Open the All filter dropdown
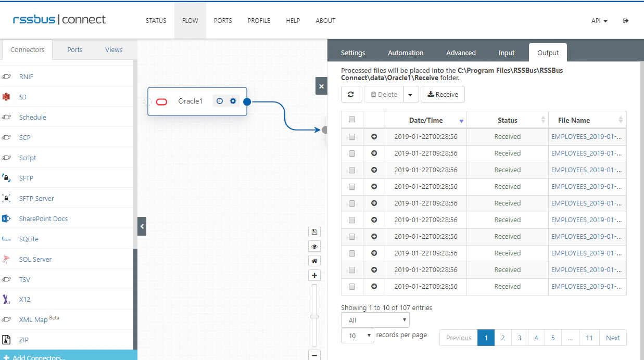The width and height of the screenshot is (644, 360). tap(375, 320)
